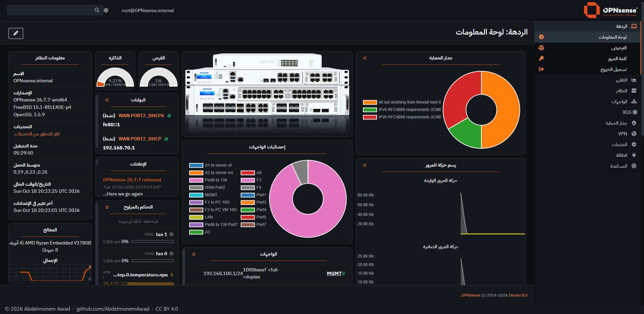Open external link icon of التحكم بالمراوح widget

(107, 207)
